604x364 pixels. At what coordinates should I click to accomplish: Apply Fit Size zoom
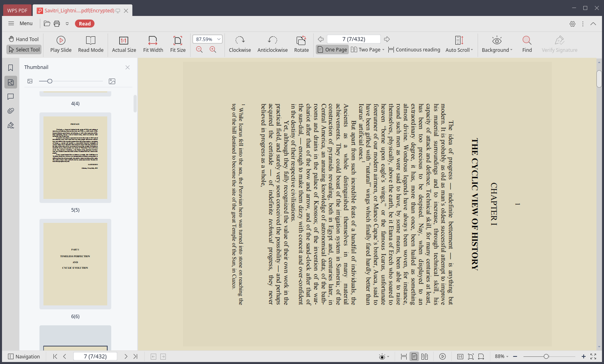178,44
